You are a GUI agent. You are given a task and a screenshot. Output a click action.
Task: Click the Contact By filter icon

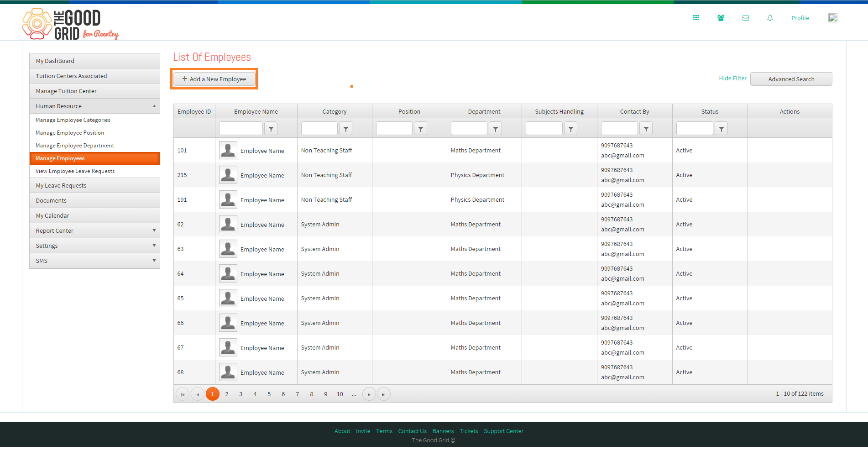646,129
